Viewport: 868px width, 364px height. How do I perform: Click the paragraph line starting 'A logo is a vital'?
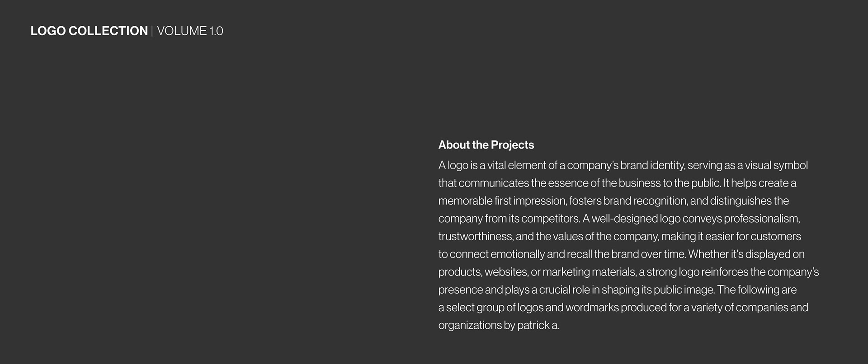point(623,165)
